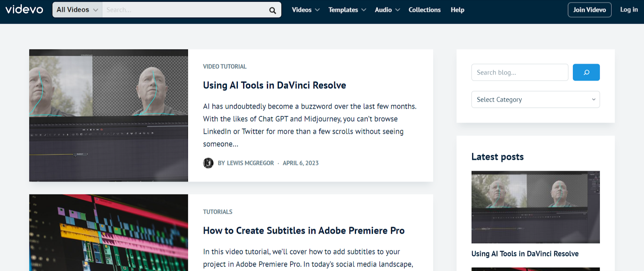Click the Latest posts heading
644x271 pixels.
pyautogui.click(x=497, y=157)
